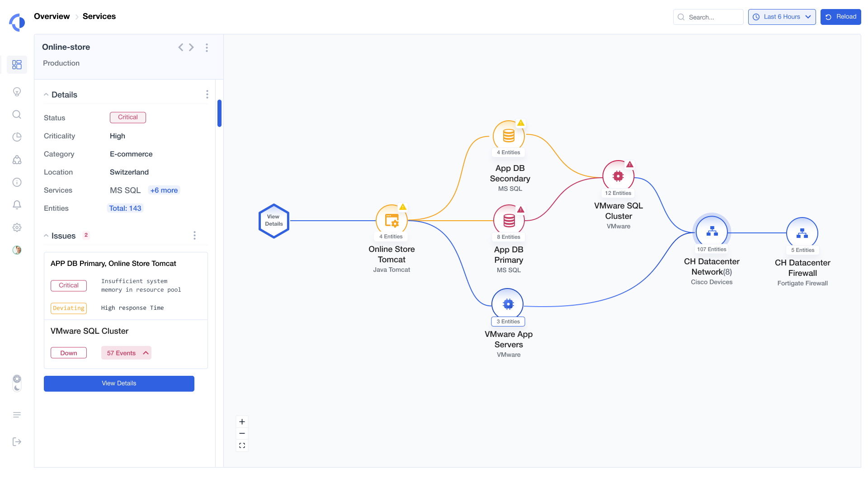Select the VMware App Servers node
The height and width of the screenshot is (478, 868).
508,304
